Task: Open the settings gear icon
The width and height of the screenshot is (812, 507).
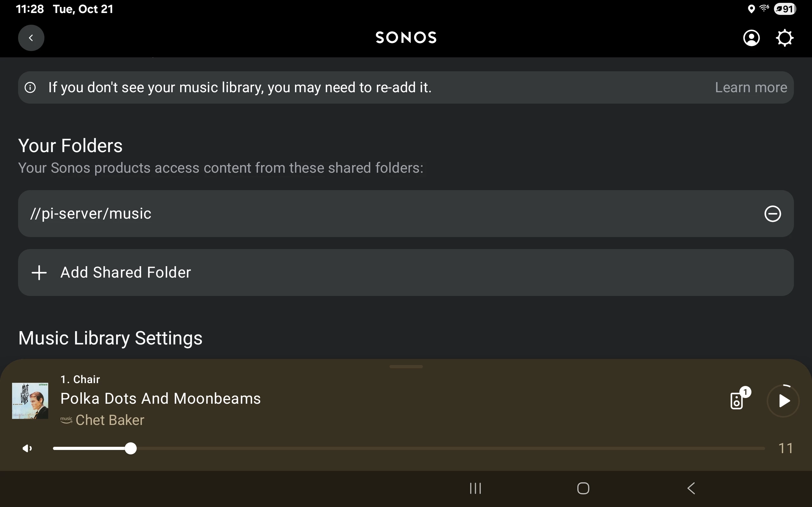Action: (x=784, y=38)
